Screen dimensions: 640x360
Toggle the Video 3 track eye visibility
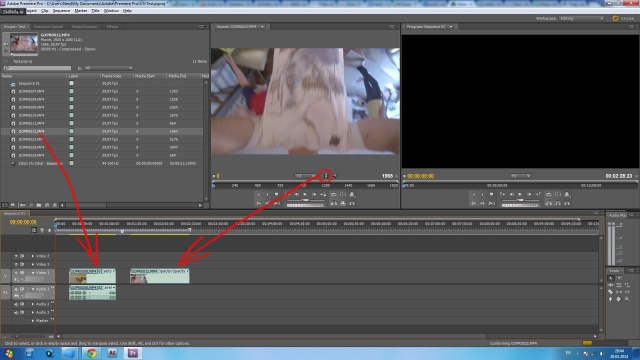point(16,256)
